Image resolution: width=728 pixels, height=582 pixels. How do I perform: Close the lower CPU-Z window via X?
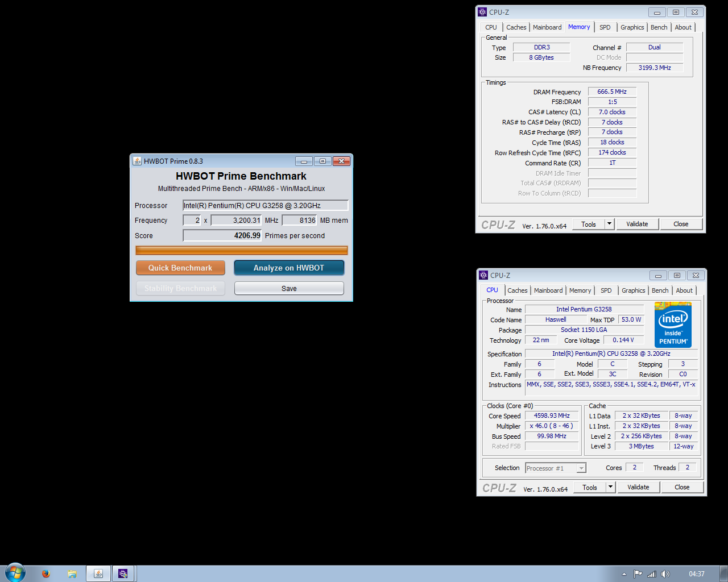[696, 275]
